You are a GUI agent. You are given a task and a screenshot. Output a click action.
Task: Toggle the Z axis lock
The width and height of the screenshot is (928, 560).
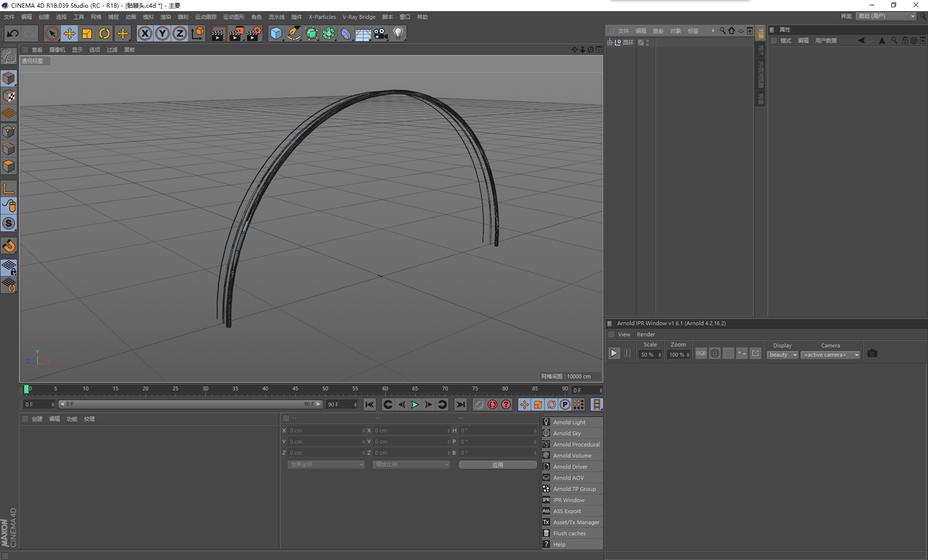tap(180, 33)
